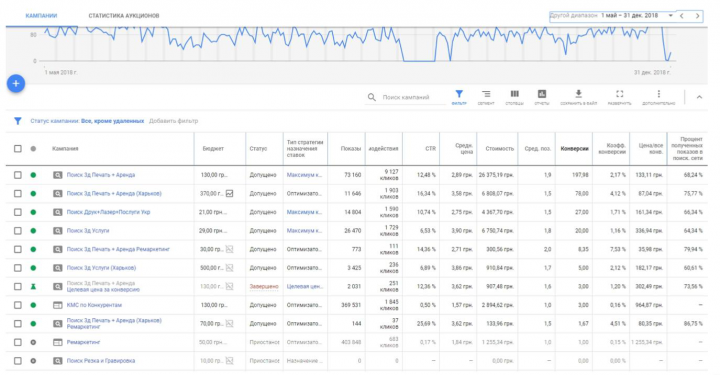The width and height of the screenshot is (720, 375).
Task: Open budget 130,00 гр. for Поиск 3д Печать + Аренда
Action: (214, 175)
